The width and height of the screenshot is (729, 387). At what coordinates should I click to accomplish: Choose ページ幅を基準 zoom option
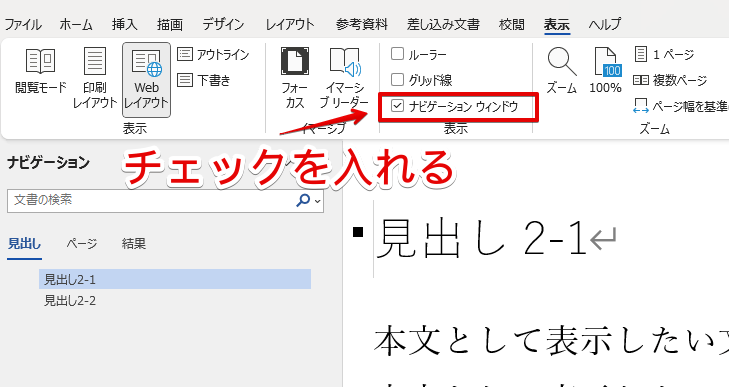681,107
